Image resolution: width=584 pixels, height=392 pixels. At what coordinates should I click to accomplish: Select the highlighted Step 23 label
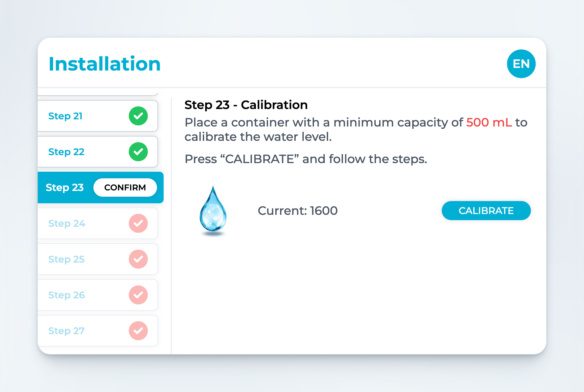pyautogui.click(x=65, y=188)
